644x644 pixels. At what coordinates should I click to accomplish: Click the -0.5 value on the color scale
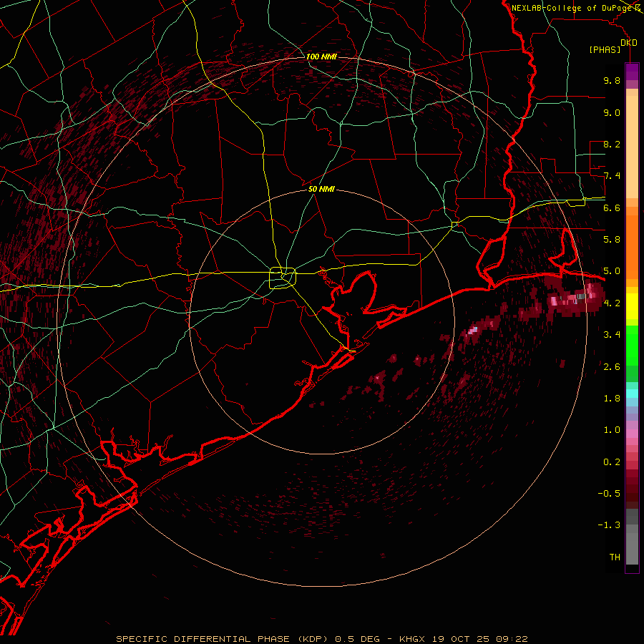[609, 494]
